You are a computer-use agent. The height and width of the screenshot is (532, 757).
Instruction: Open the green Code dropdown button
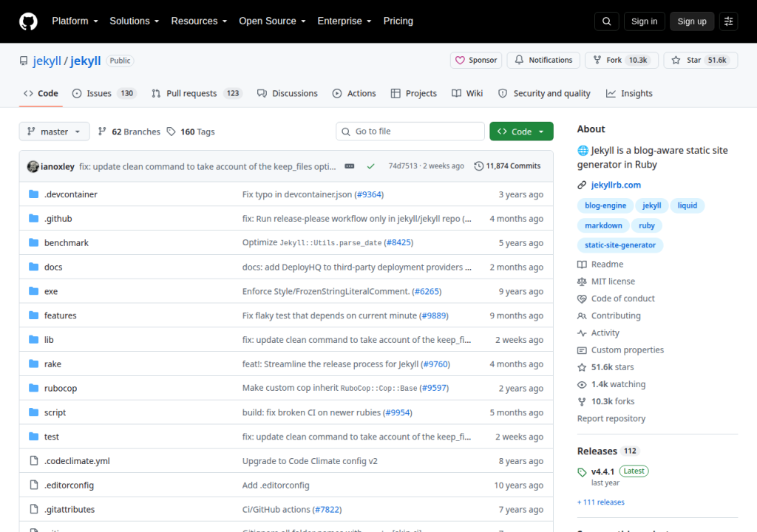(x=521, y=132)
